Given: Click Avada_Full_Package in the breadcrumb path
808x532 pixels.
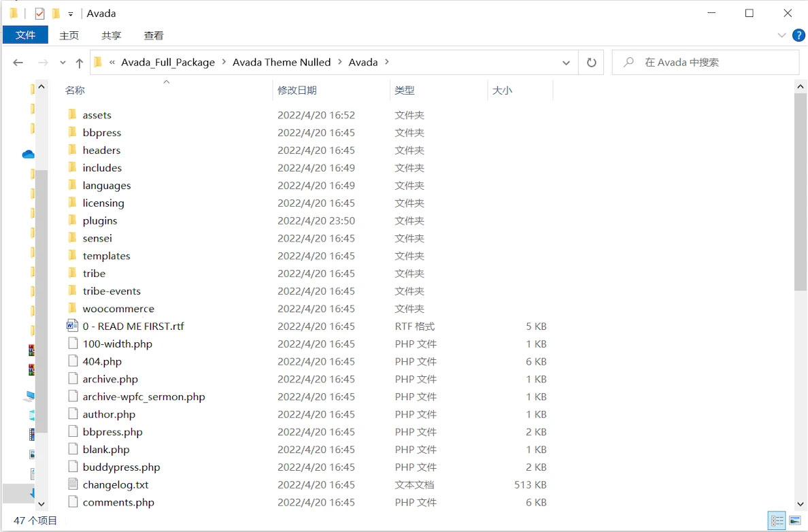Looking at the screenshot, I should pyautogui.click(x=168, y=63).
